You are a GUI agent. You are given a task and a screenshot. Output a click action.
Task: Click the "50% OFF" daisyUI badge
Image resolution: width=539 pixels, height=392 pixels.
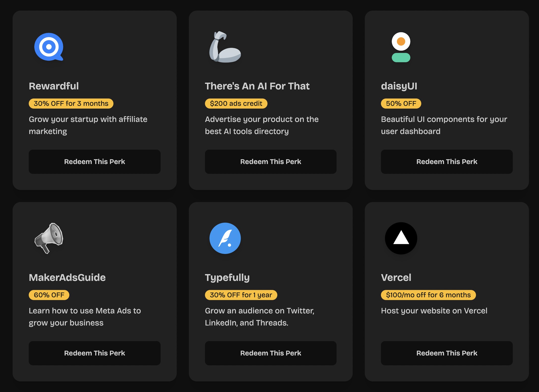click(x=401, y=104)
